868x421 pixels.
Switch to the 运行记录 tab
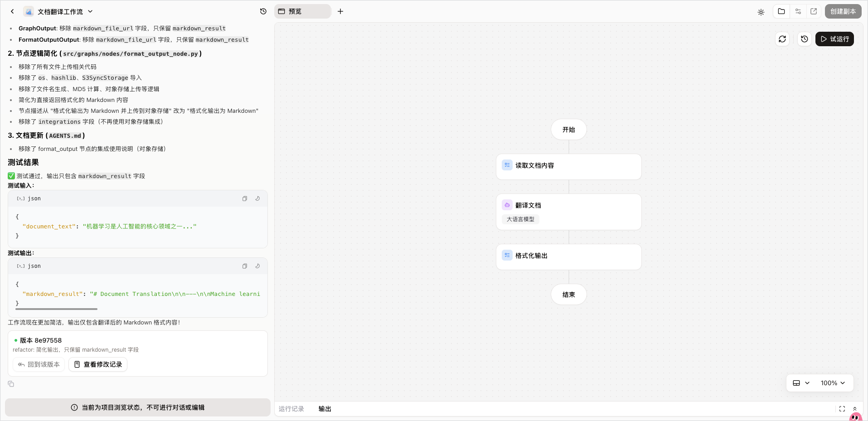click(x=291, y=409)
